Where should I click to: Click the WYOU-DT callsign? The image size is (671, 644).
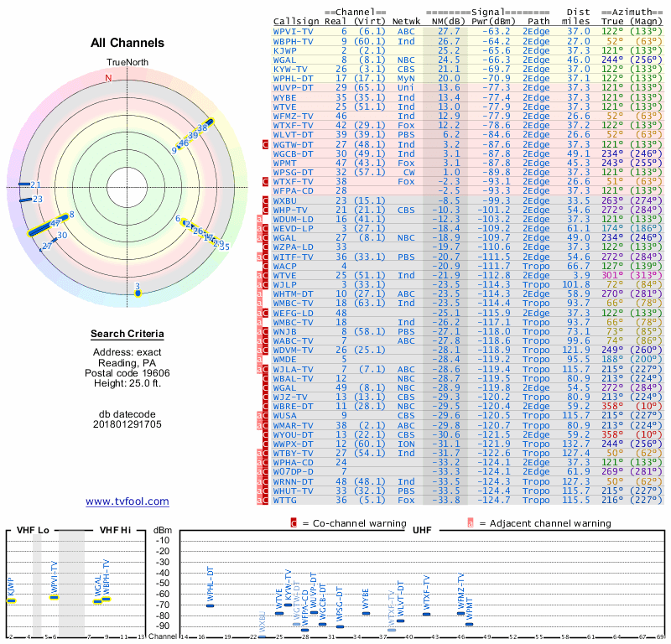[x=293, y=434]
